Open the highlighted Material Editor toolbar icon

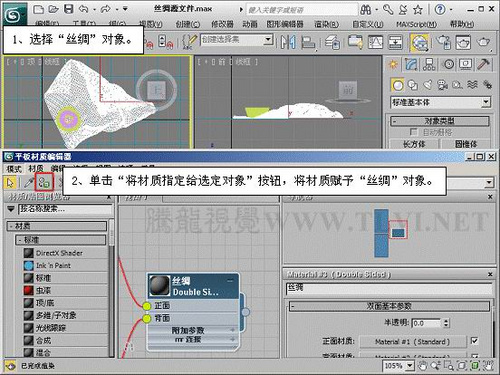(420, 42)
